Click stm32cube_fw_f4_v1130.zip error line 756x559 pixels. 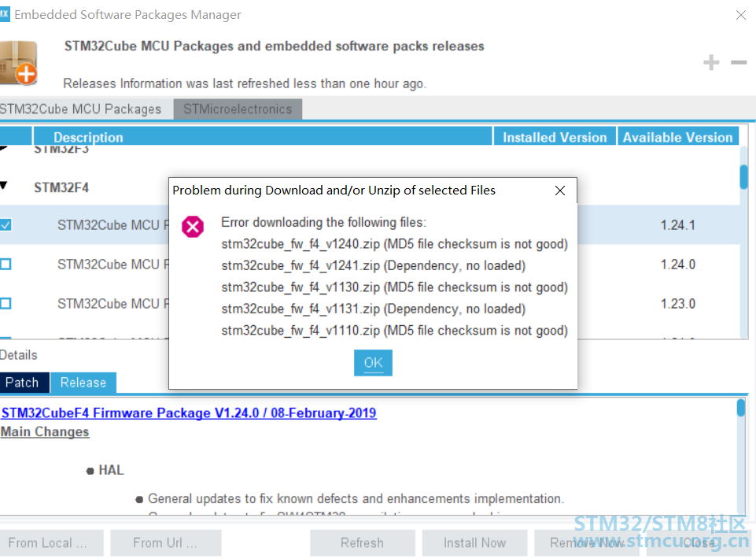click(394, 287)
